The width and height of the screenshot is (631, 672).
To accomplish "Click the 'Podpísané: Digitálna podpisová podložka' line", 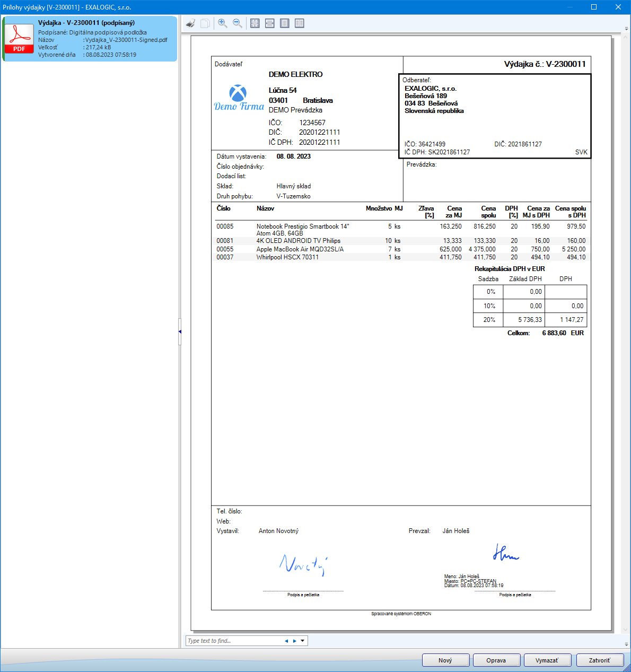I will point(92,32).
